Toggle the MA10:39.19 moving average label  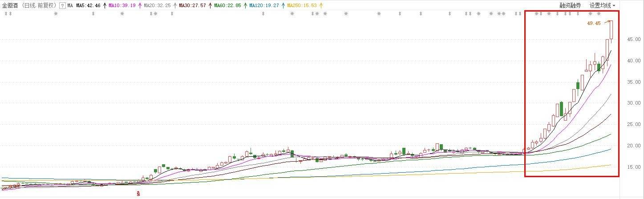[x=122, y=6]
